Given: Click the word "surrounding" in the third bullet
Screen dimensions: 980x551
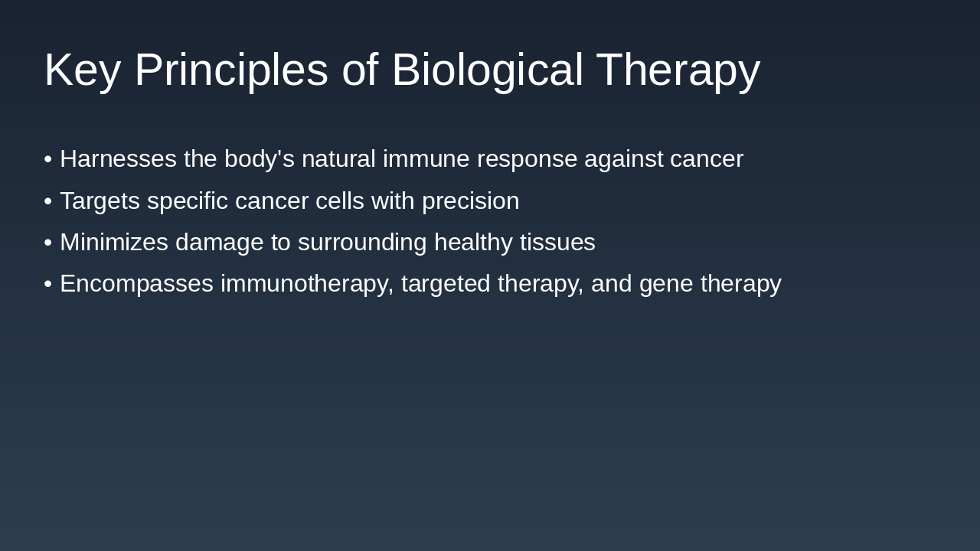Looking at the screenshot, I should pos(361,243).
